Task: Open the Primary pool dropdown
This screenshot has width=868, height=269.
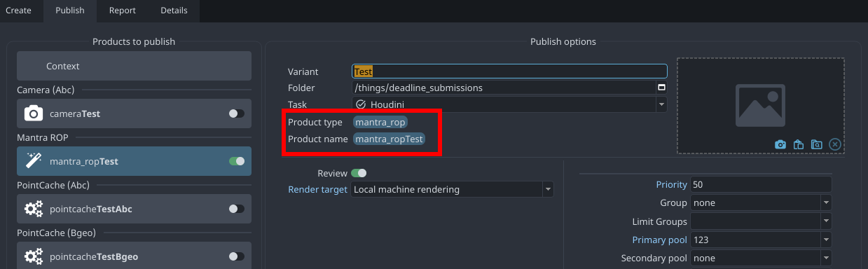Action: coord(761,240)
